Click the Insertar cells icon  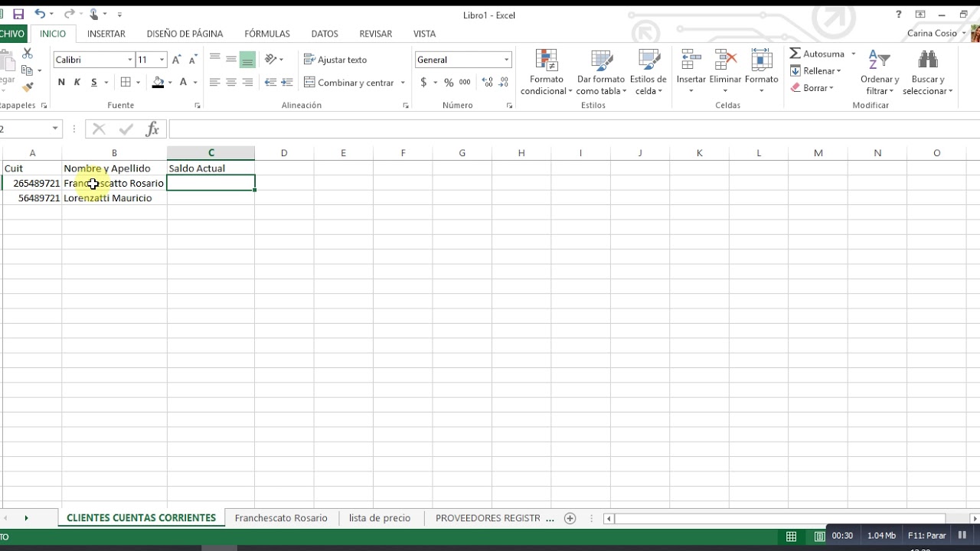[691, 60]
